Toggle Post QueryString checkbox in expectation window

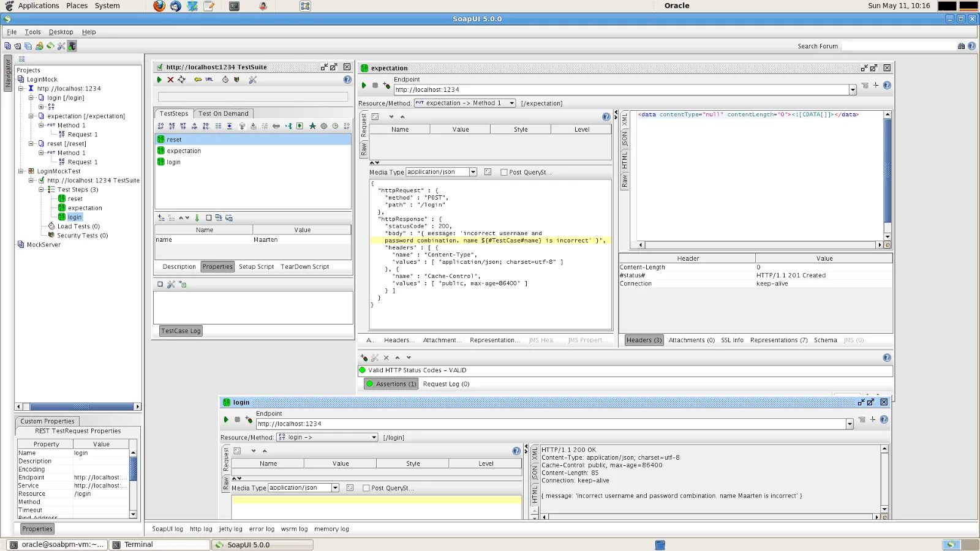coord(504,173)
